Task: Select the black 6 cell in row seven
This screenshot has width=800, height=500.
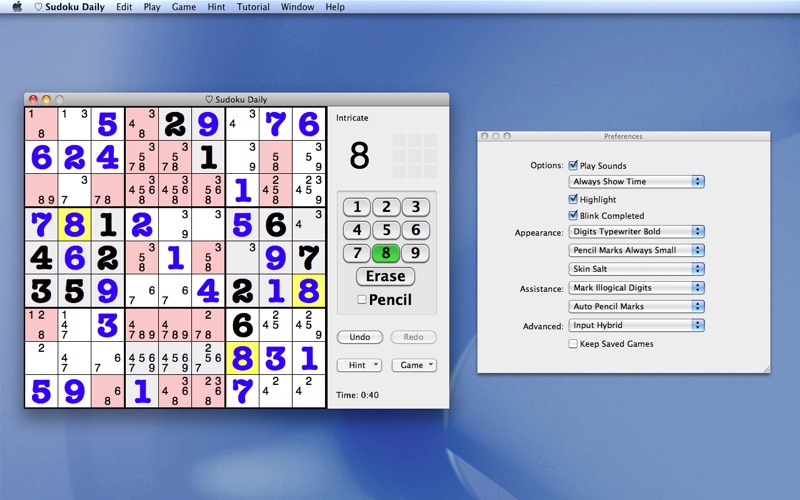Action: pyautogui.click(x=242, y=324)
